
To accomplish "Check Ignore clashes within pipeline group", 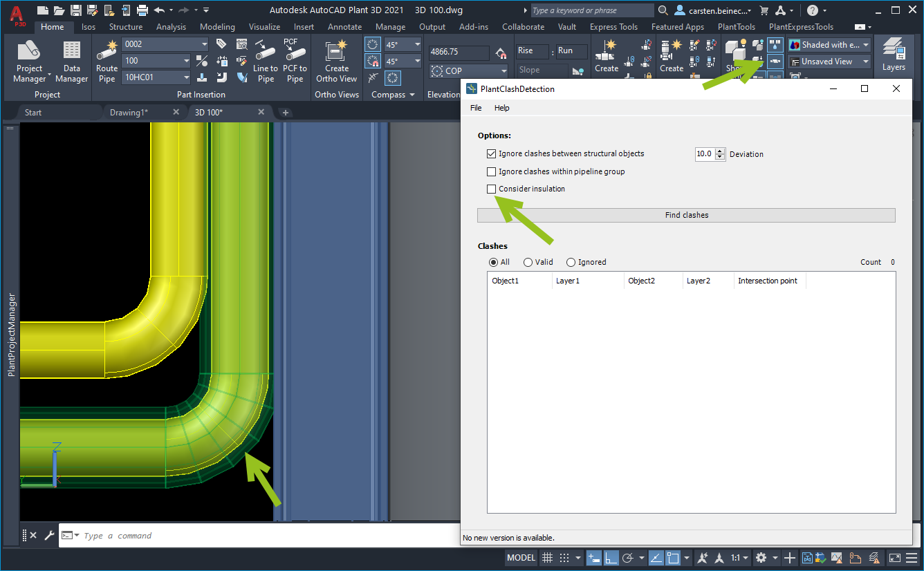I will pos(491,171).
